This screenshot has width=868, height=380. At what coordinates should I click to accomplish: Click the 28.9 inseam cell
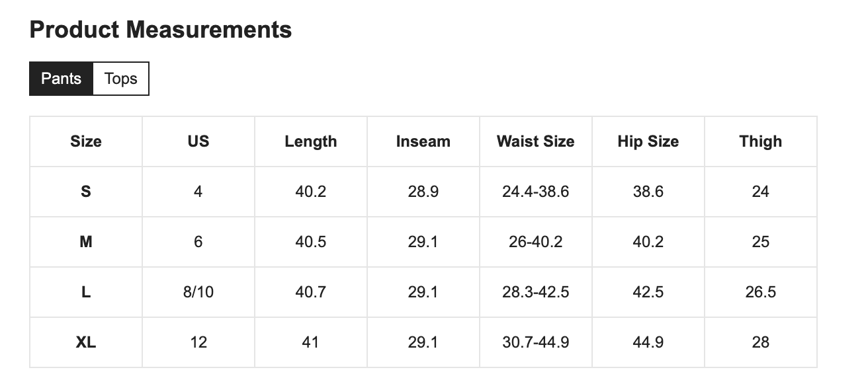(x=423, y=192)
